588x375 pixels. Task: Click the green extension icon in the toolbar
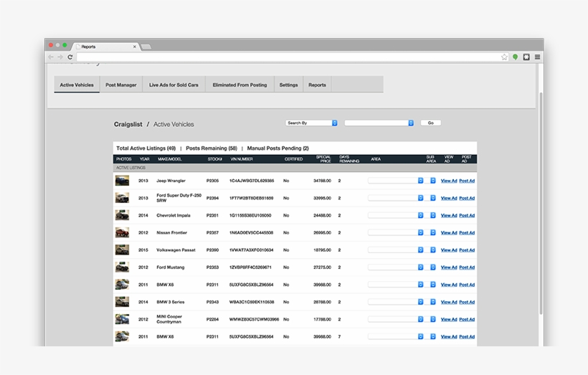pos(515,57)
